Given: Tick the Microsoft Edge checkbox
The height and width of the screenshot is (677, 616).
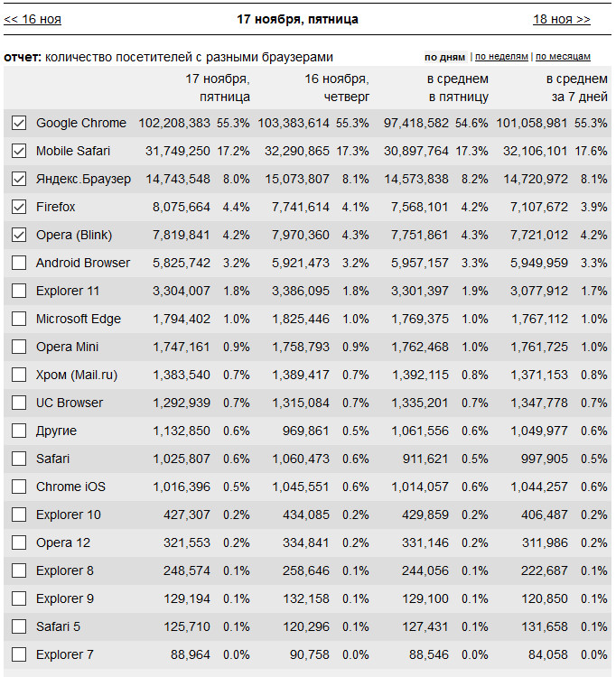Looking at the screenshot, I should pyautogui.click(x=19, y=319).
